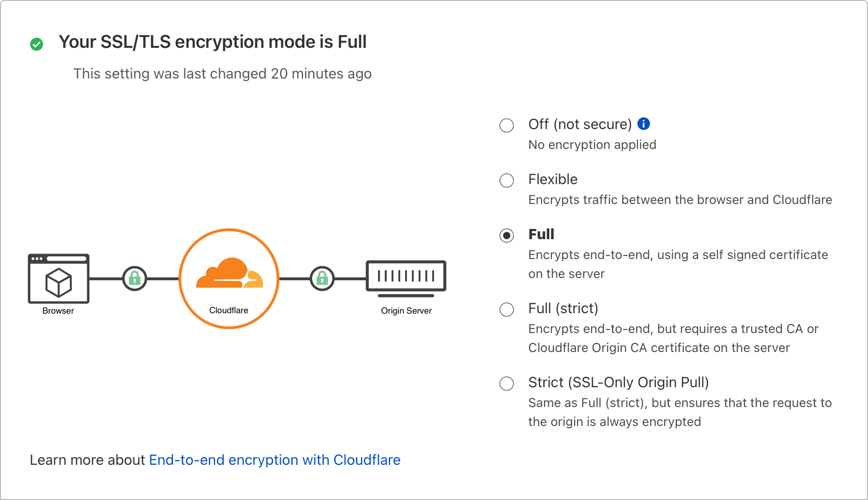The height and width of the screenshot is (500, 868).
Task: Click the currently selected Full radio button
Action: coord(506,236)
